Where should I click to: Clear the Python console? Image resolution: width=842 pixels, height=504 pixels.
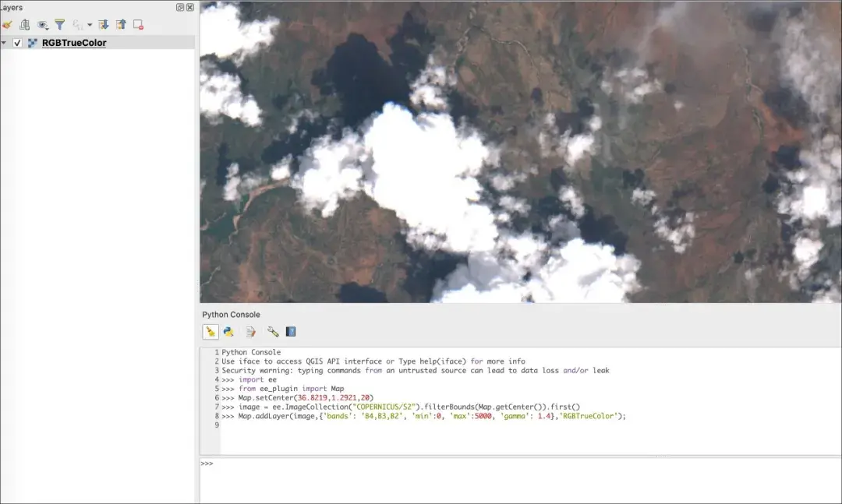tap(209, 331)
